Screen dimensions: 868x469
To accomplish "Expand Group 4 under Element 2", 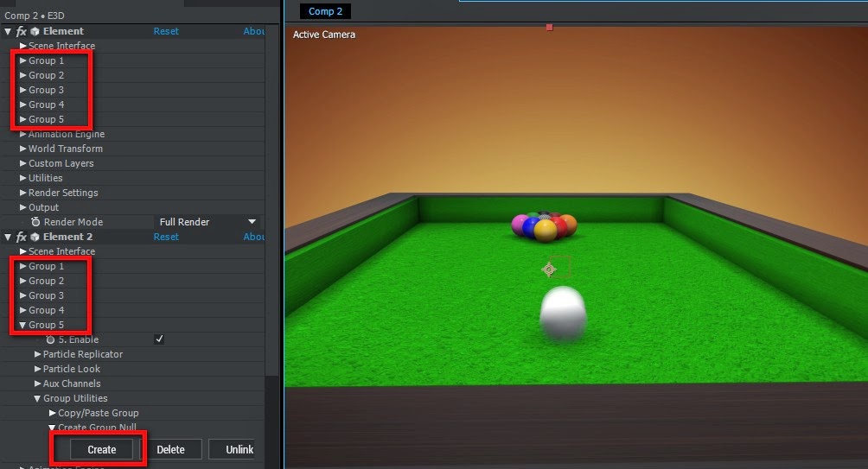I will pos(22,310).
